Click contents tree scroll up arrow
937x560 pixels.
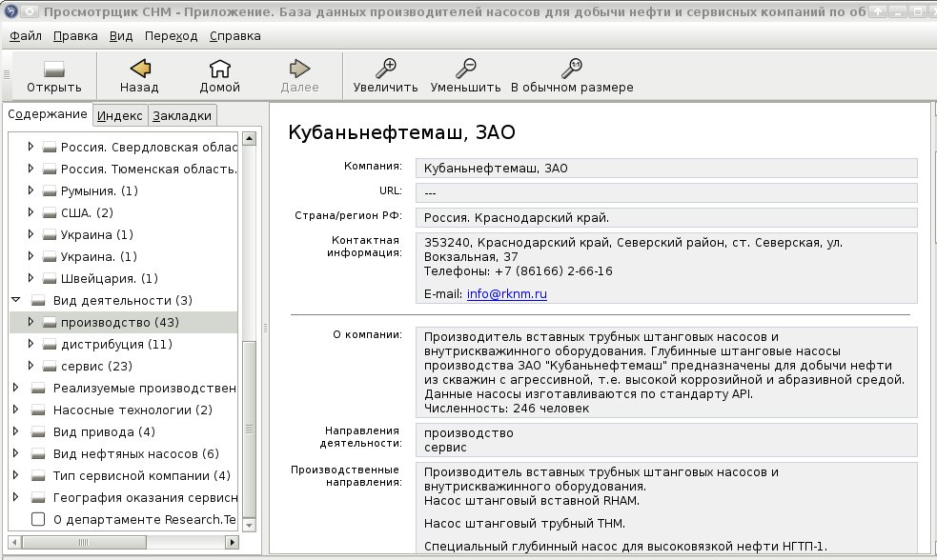(249, 138)
